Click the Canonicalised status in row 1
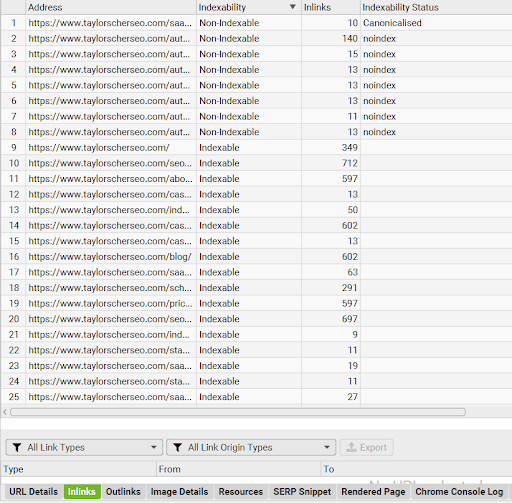 tap(392, 23)
